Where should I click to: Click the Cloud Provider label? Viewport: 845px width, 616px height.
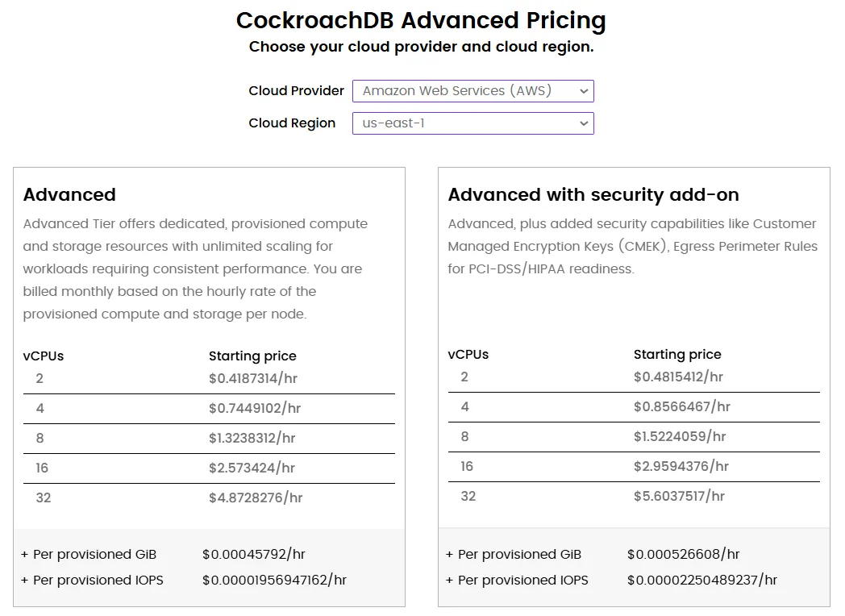(x=296, y=91)
